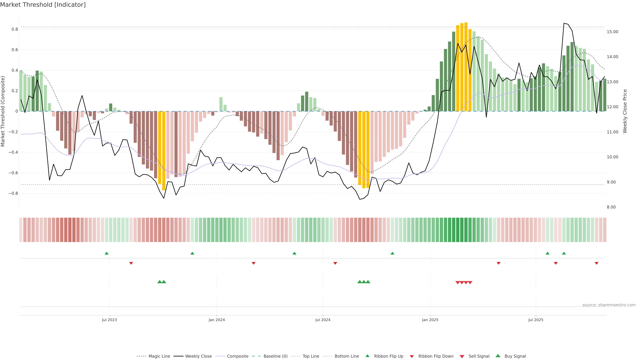Click the Jul 2025 x-axis label

point(536,320)
